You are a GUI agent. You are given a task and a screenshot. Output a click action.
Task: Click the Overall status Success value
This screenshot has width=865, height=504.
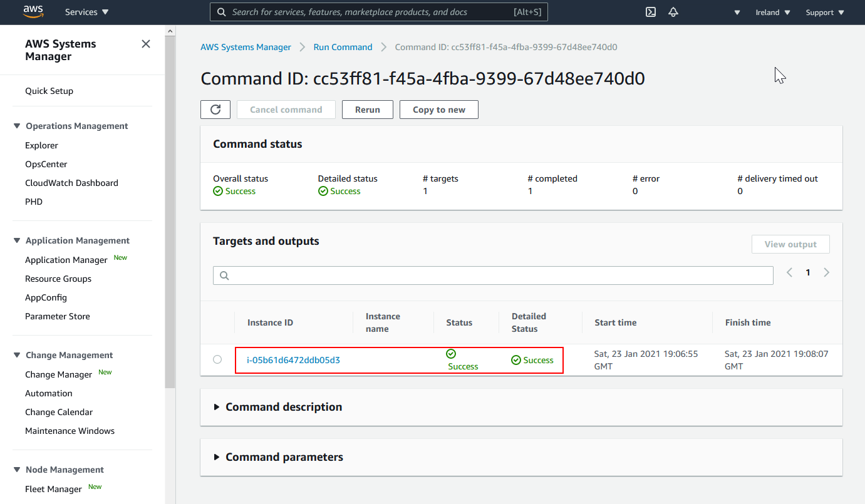tap(234, 191)
